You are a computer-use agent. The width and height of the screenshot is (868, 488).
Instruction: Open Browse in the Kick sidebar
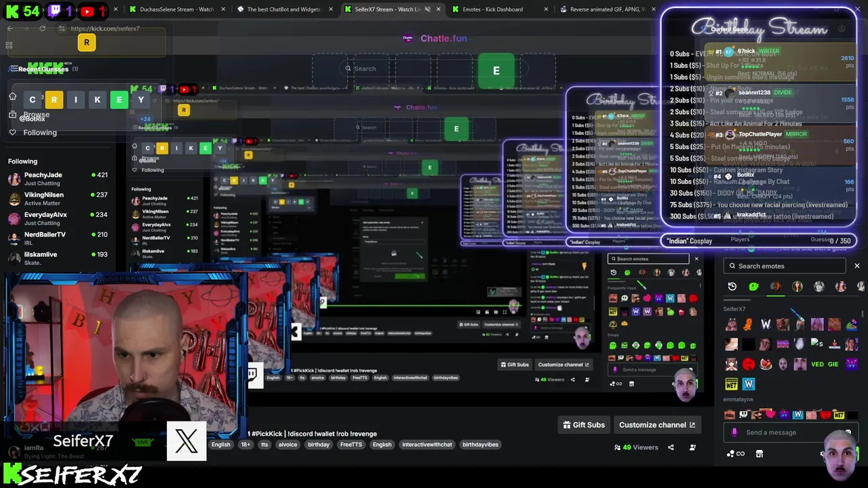click(36, 115)
